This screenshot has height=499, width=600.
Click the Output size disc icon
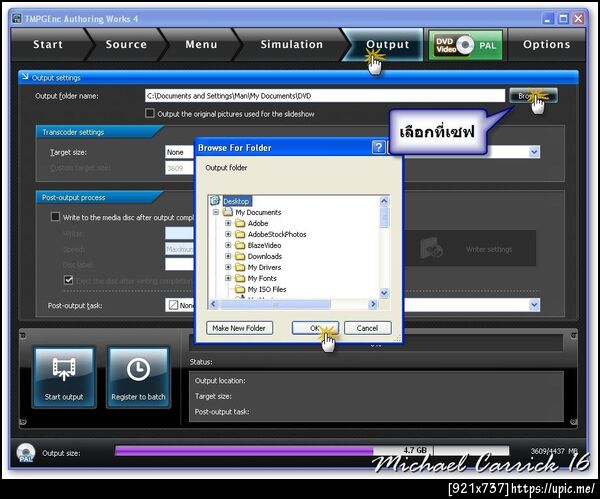26,452
